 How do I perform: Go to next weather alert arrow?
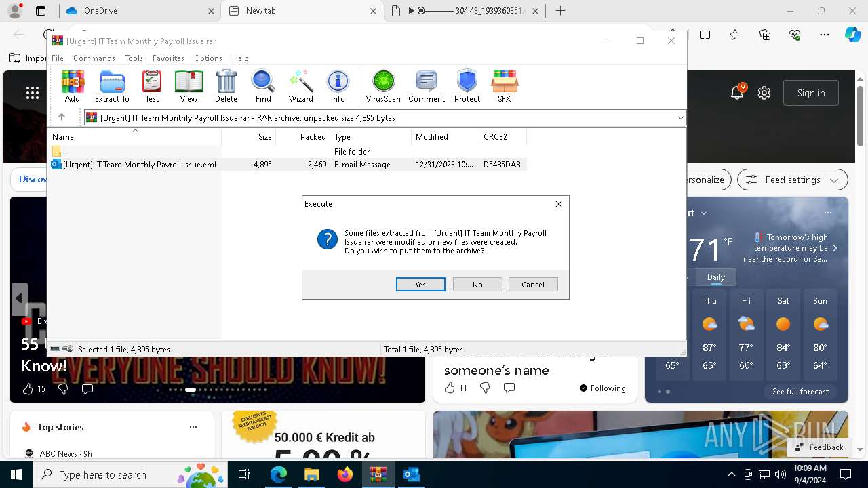click(835, 248)
